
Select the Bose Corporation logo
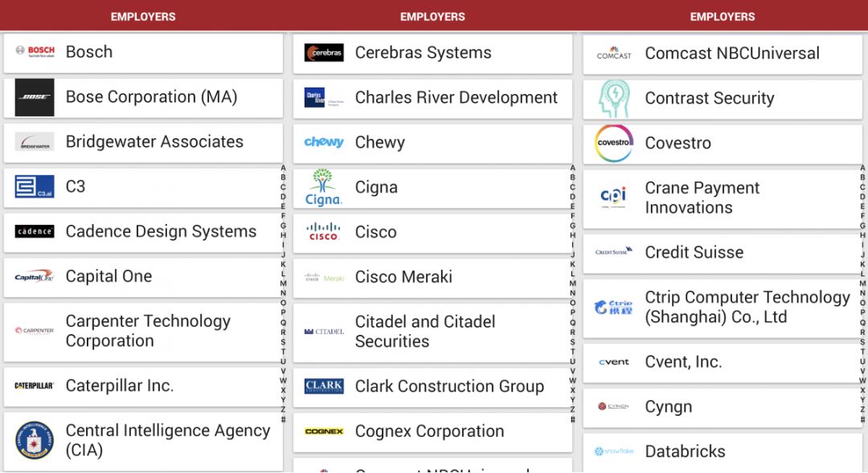pos(35,97)
